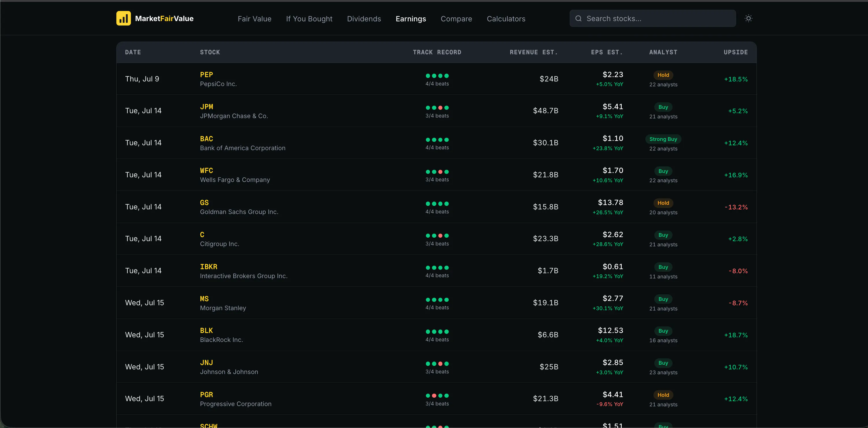Click the TRACK RECORD column header
This screenshot has height=428, width=868.
pyautogui.click(x=437, y=52)
